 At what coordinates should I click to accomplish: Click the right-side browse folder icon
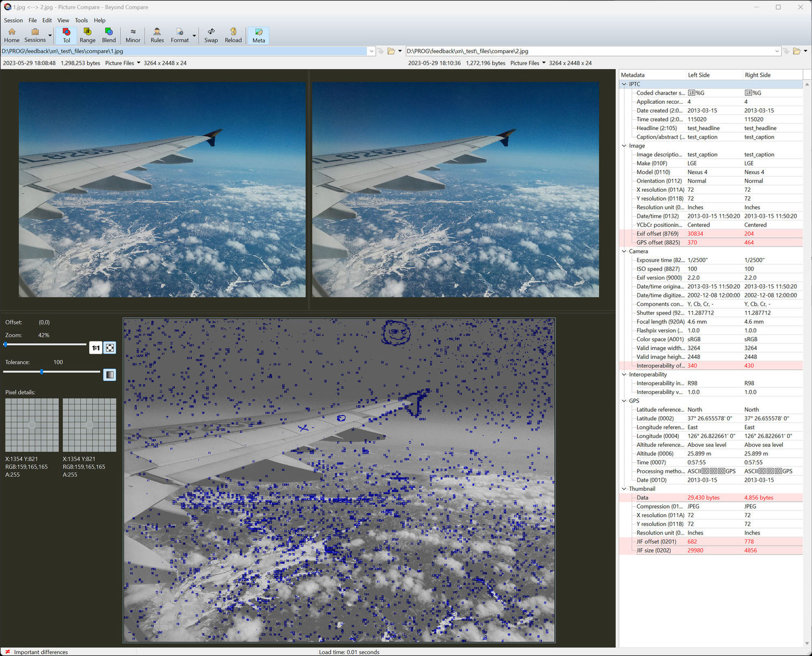tap(796, 51)
